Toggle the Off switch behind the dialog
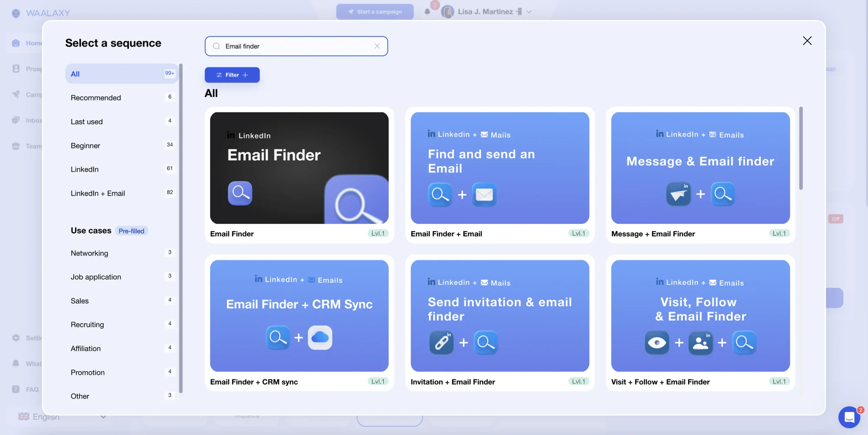Image resolution: width=868 pixels, height=435 pixels. 835,219
